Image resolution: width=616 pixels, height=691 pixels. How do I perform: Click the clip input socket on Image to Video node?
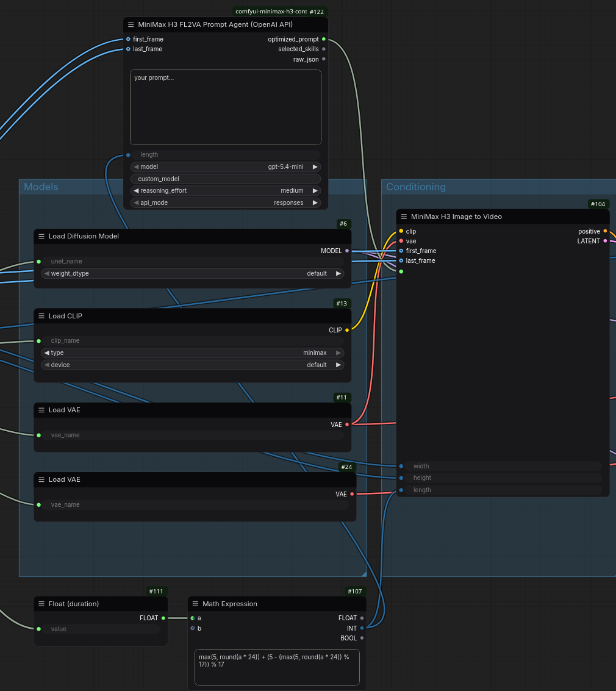(x=401, y=231)
